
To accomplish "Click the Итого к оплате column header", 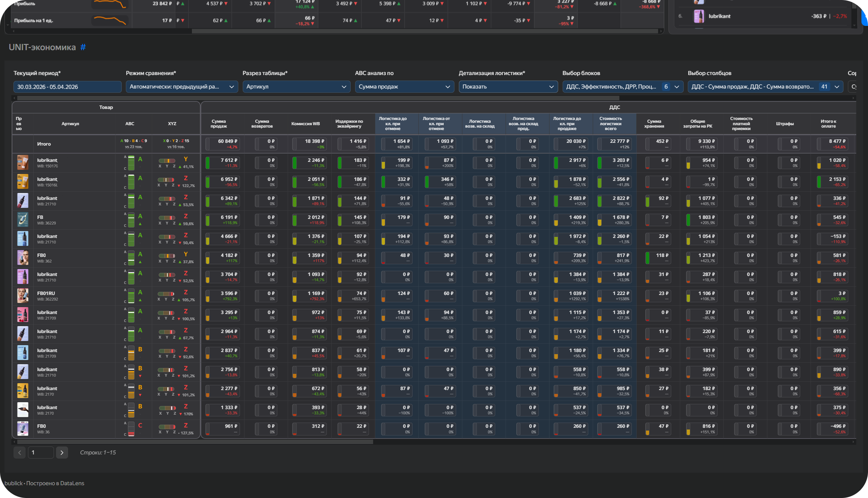I will [828, 124].
